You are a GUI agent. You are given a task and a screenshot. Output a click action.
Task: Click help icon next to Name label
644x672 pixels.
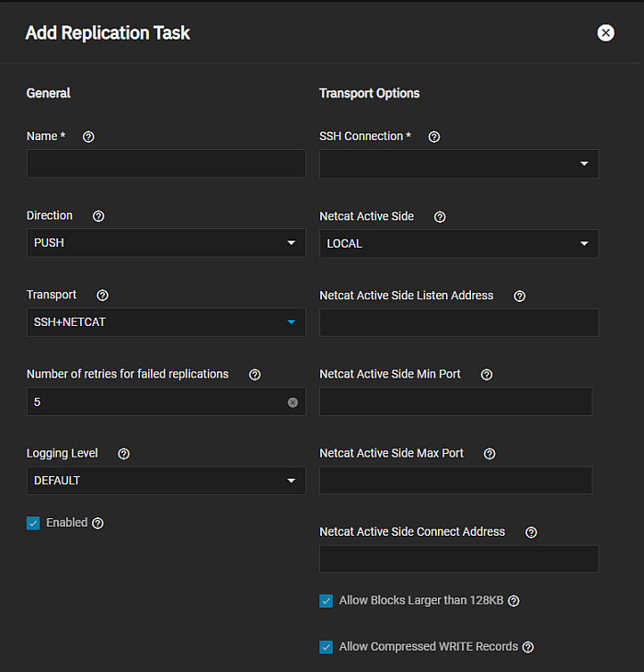88,136
